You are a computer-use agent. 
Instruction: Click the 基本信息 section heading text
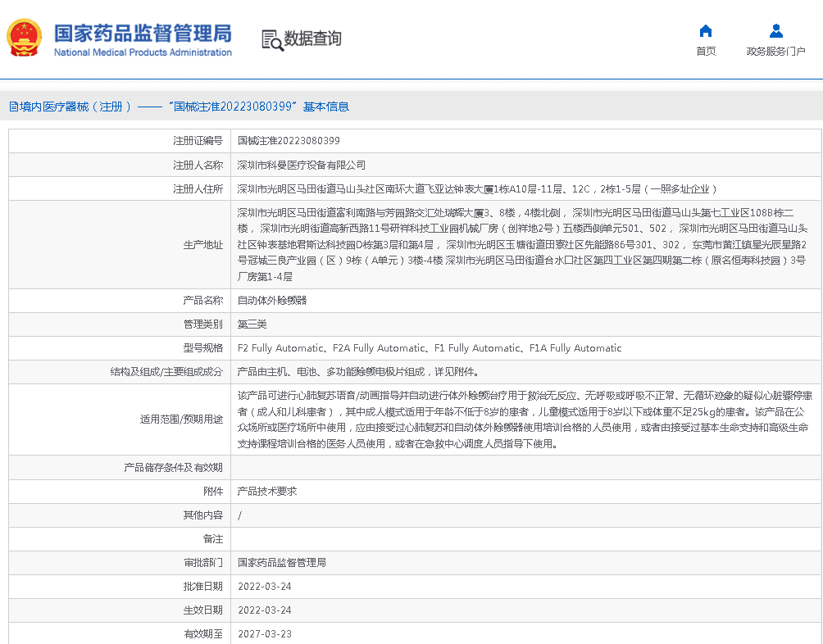point(326,107)
